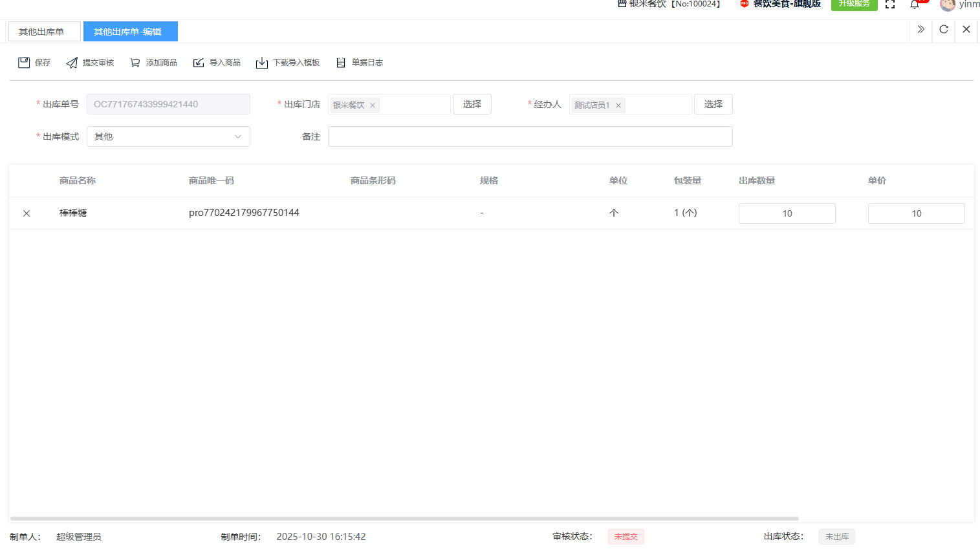This screenshot has width=980, height=549.
Task: Click the Save (保存) icon
Action: 24,63
